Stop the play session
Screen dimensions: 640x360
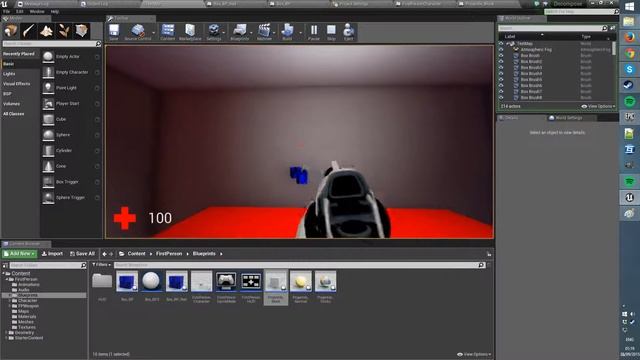pos(331,32)
